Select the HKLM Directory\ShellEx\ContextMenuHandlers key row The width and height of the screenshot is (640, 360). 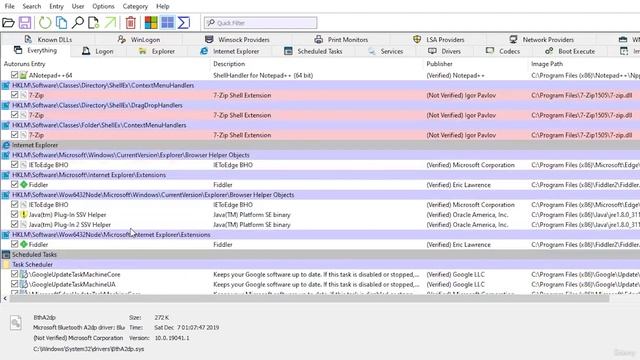320,85
